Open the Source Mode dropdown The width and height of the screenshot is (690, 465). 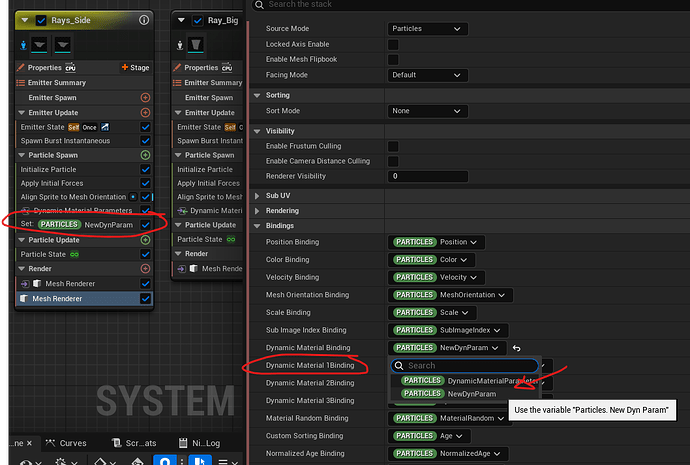[427, 29]
